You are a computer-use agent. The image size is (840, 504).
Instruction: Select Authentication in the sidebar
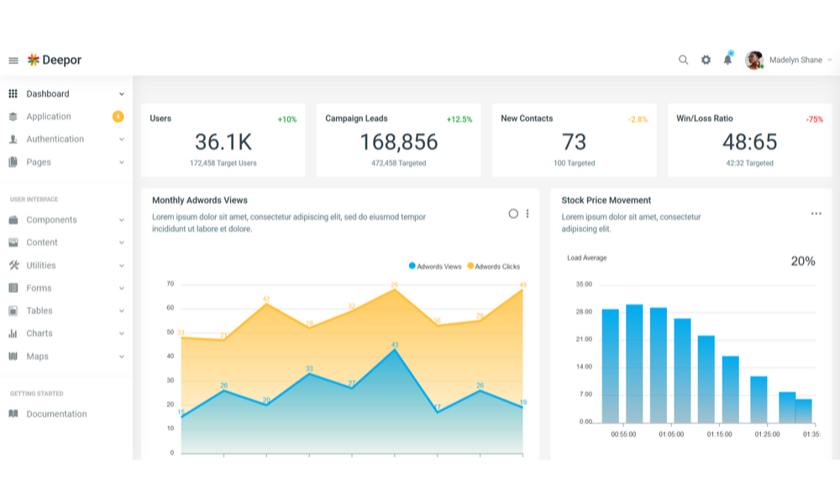tap(55, 139)
